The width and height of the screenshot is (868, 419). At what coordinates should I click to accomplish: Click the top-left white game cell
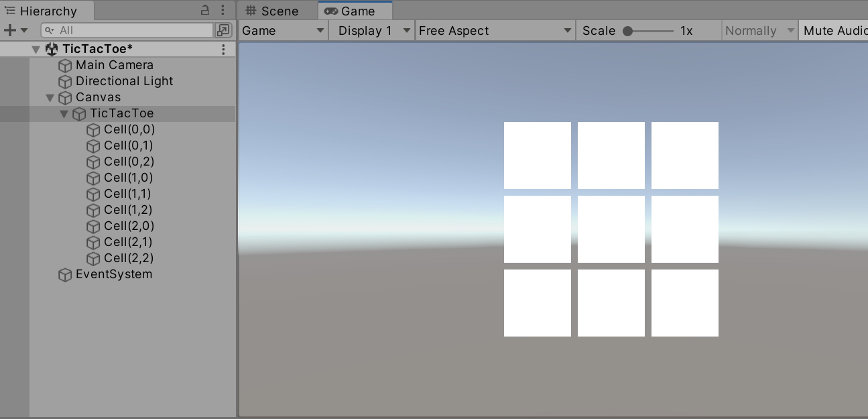[537, 156]
